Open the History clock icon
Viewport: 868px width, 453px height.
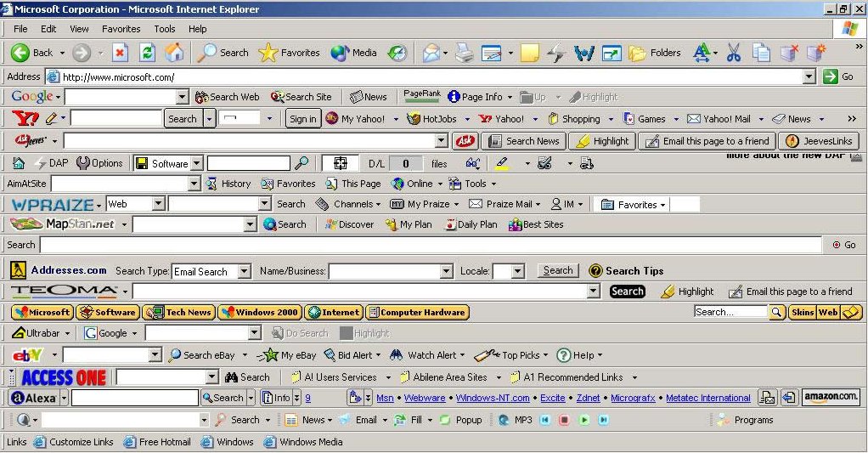pyautogui.click(x=397, y=53)
